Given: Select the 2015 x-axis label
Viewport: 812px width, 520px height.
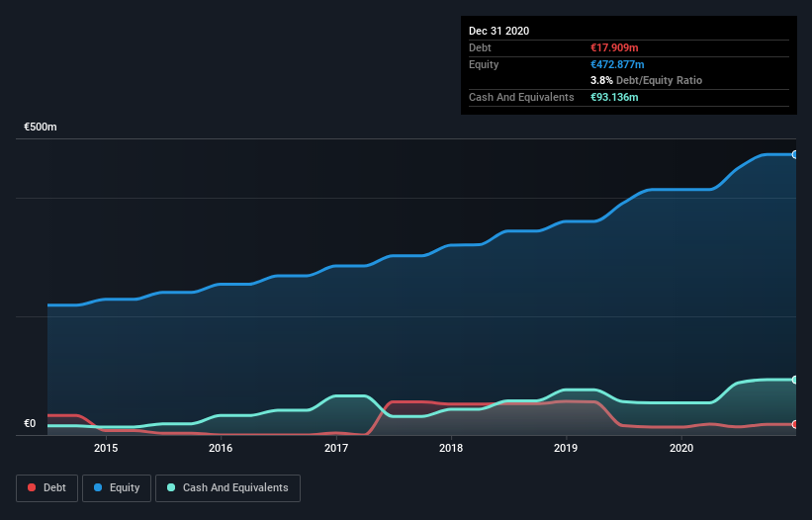Looking at the screenshot, I should [106, 448].
